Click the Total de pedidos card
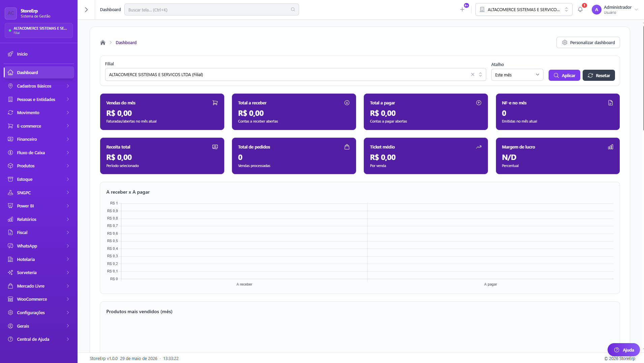The height and width of the screenshot is (363, 644). [294, 156]
